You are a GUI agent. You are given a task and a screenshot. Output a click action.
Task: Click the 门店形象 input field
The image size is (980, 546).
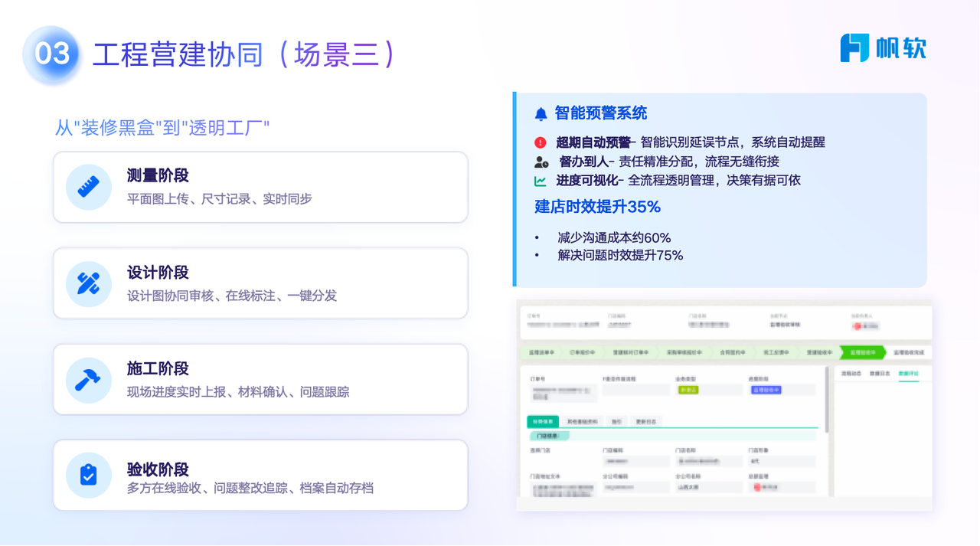coord(781,462)
